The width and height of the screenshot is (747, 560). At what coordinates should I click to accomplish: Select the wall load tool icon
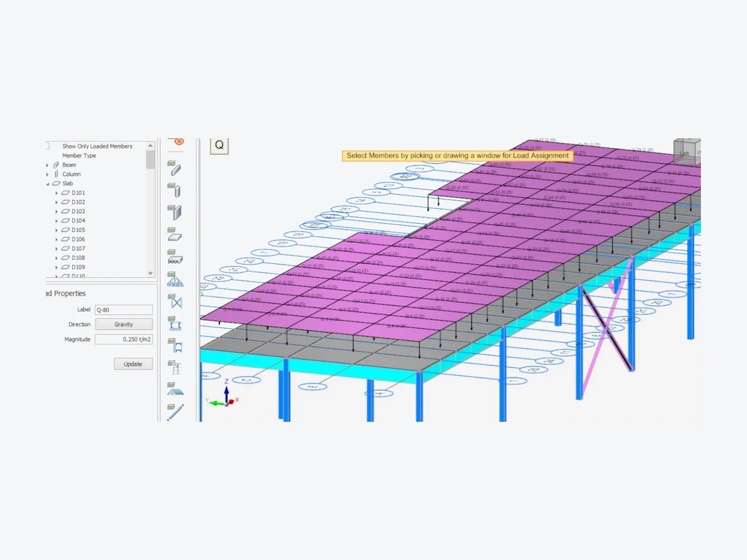click(175, 212)
